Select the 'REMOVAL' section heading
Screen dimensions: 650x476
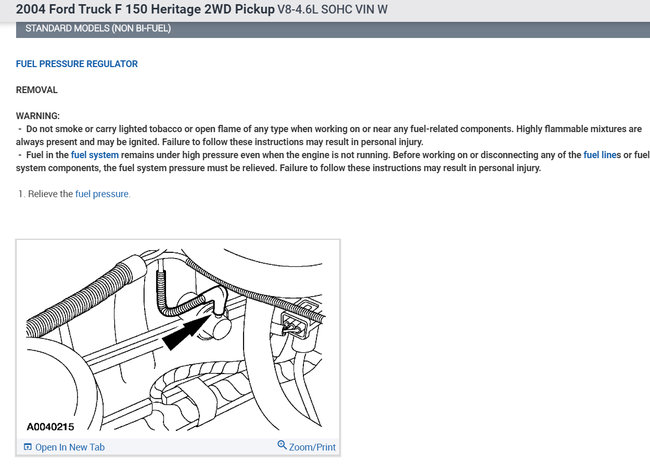click(36, 90)
